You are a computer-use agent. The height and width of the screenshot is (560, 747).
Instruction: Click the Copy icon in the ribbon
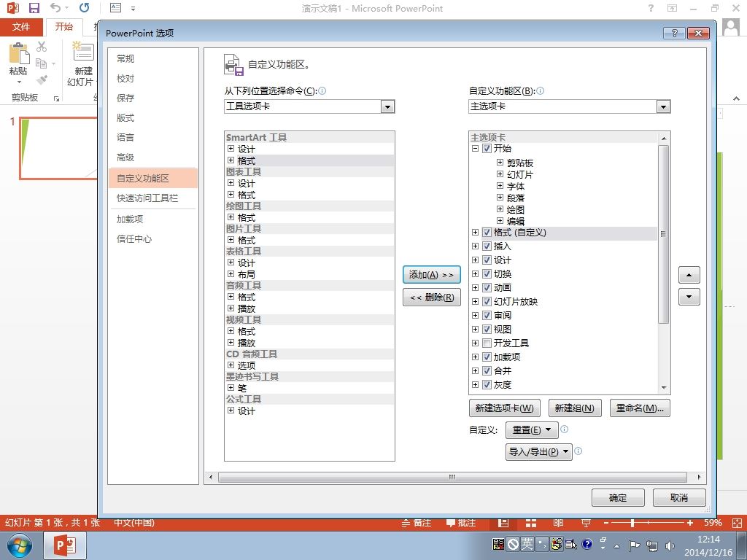[x=42, y=63]
